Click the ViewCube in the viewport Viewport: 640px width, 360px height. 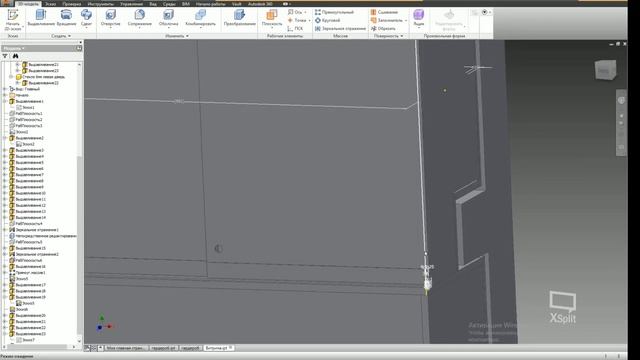[x=606, y=70]
